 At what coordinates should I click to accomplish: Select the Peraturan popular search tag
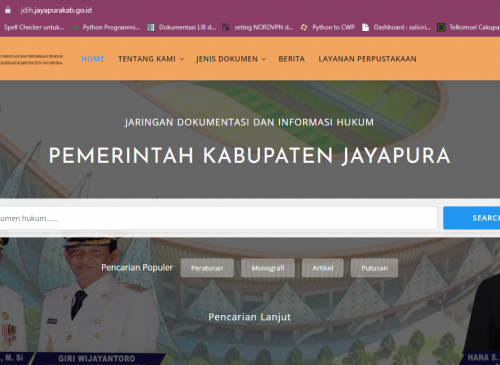[207, 268]
